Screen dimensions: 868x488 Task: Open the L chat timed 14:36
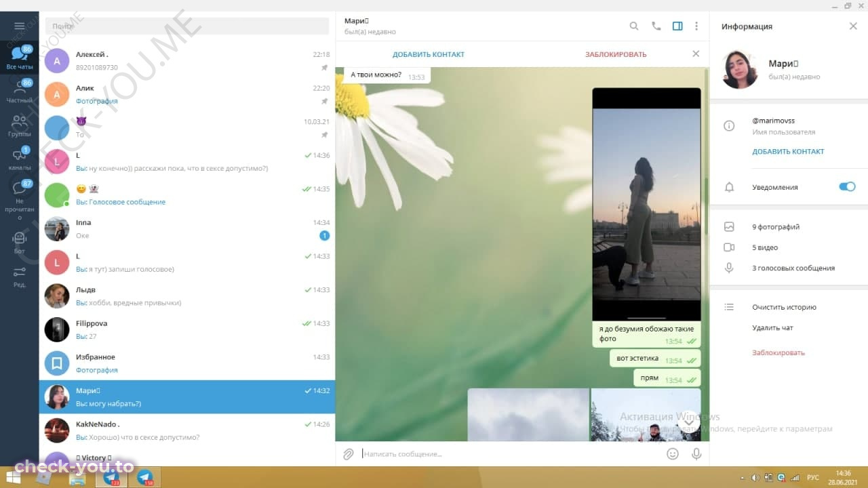187,161
